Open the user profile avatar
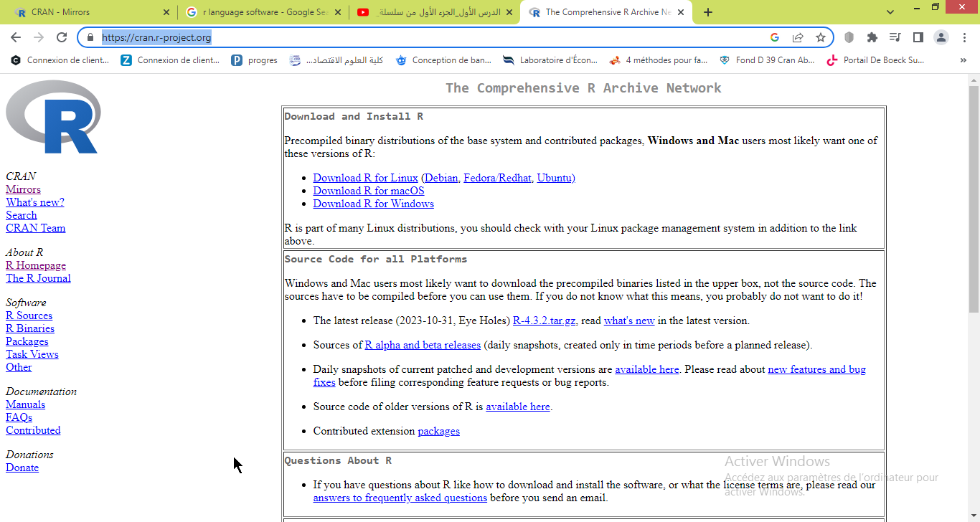The image size is (980, 522). pos(941,37)
